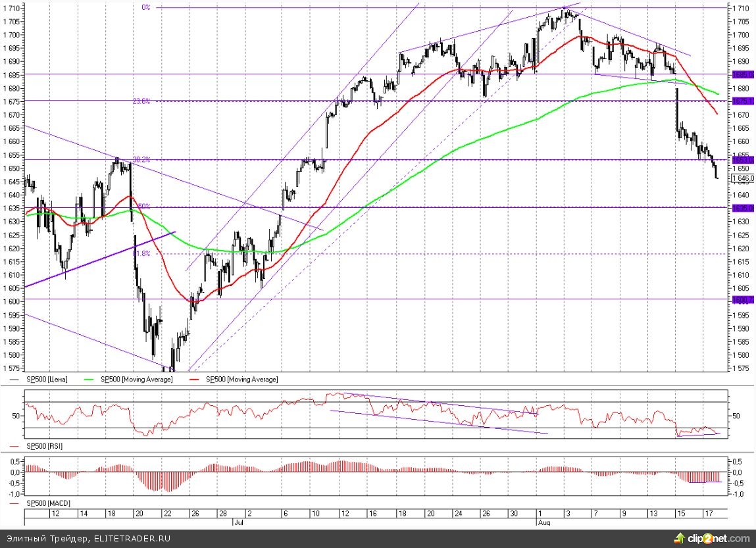The image size is (756, 548).
Task: Click the current price tag 1646.0
Action: pyautogui.click(x=743, y=178)
